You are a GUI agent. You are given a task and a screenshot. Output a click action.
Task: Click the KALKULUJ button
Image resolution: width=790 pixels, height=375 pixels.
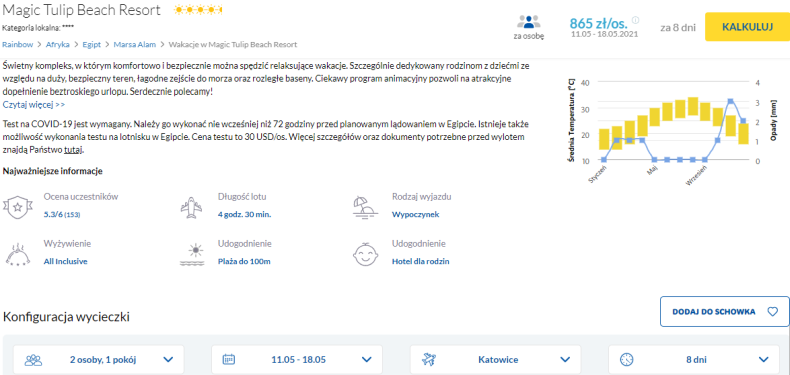(x=747, y=27)
